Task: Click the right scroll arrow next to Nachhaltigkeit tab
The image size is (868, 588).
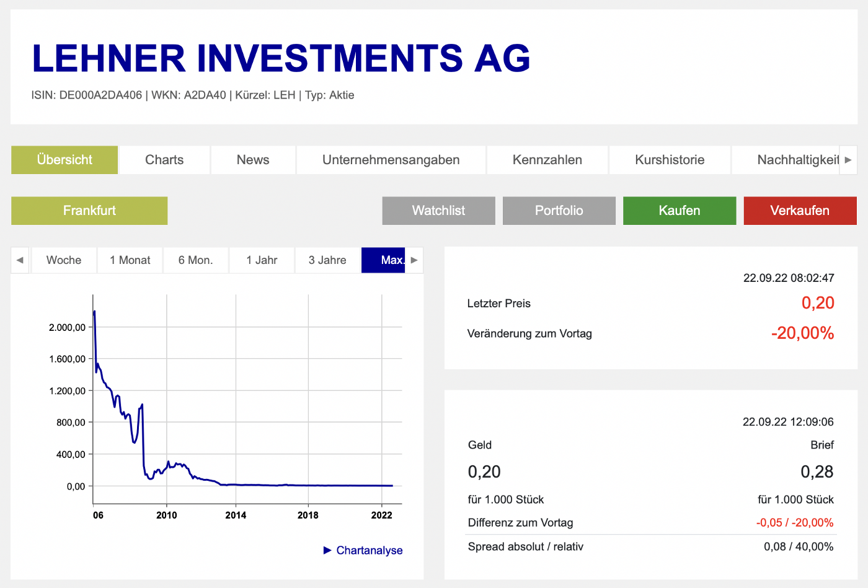Action: pos(849,160)
